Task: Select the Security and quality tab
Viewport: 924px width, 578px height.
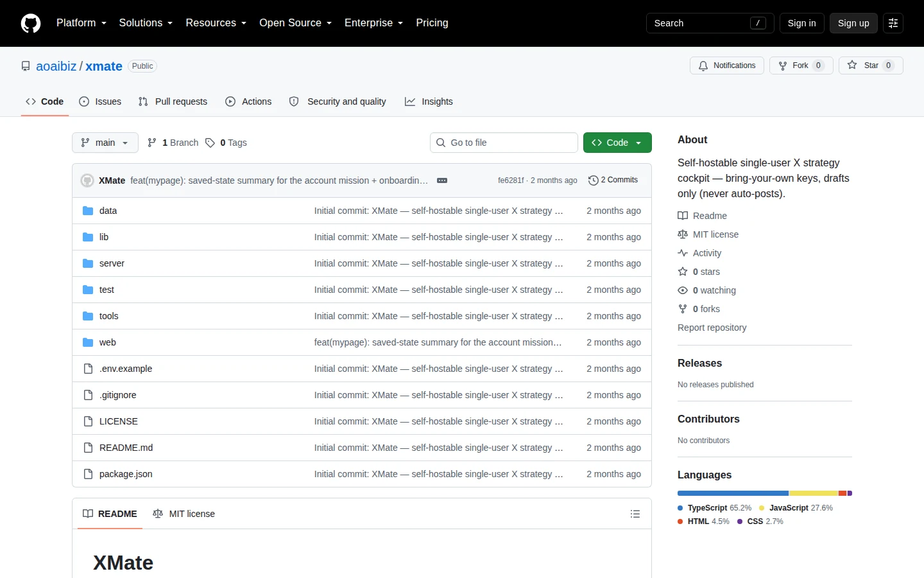Action: pyautogui.click(x=338, y=101)
